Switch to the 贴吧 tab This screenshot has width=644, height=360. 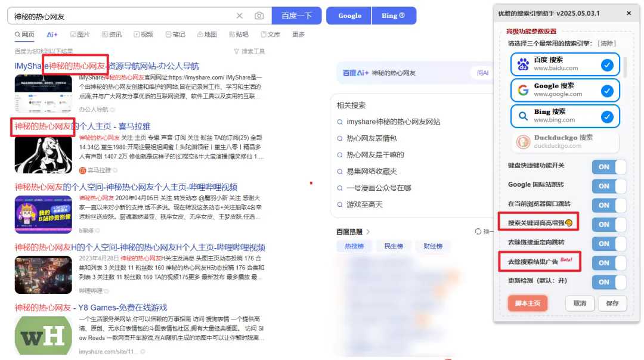click(x=239, y=35)
